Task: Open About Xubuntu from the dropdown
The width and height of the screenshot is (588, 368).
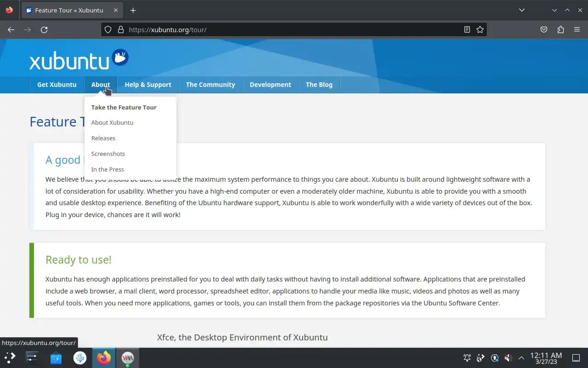Action: pos(113,122)
